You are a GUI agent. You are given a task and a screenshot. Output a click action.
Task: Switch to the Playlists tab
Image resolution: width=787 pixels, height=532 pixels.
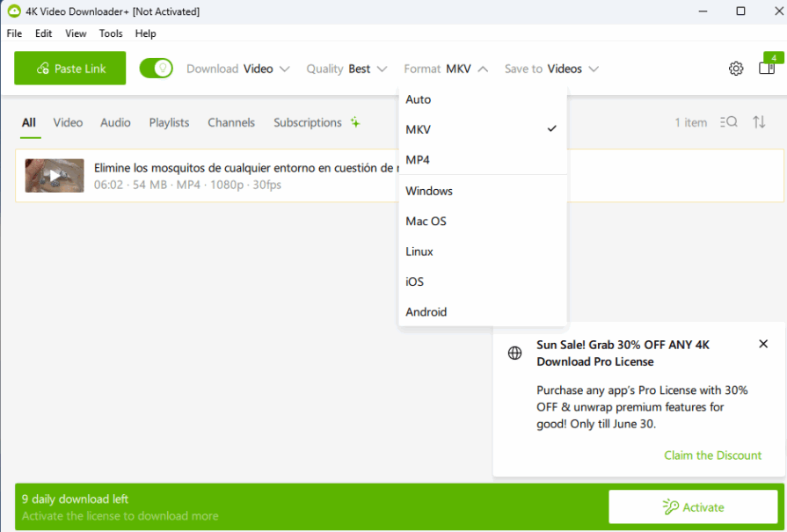(x=169, y=122)
